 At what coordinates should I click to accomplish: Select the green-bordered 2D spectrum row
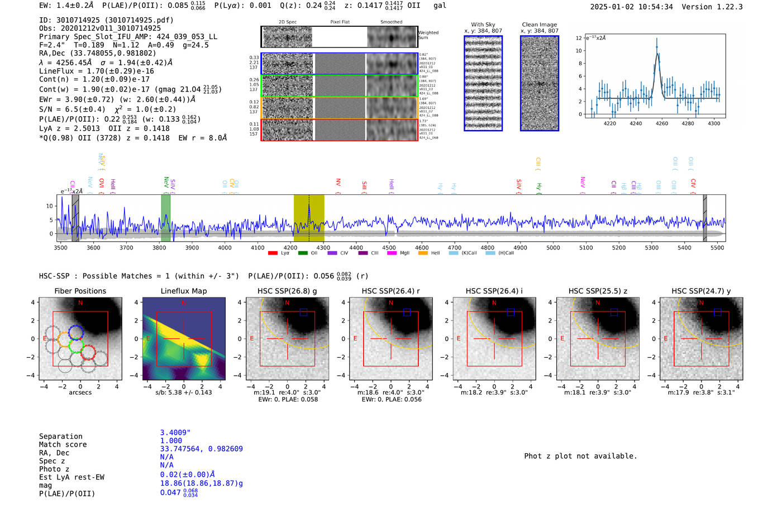[340, 86]
